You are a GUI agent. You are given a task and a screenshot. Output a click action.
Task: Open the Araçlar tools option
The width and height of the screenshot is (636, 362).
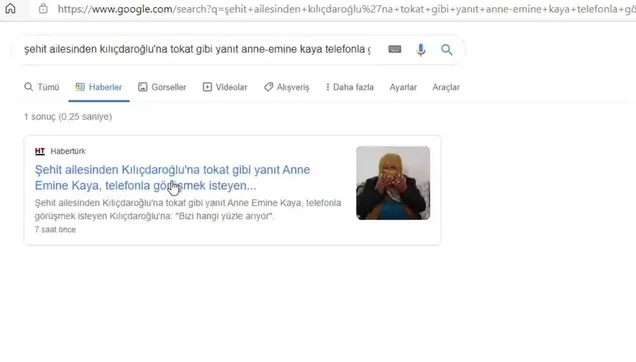point(446,87)
